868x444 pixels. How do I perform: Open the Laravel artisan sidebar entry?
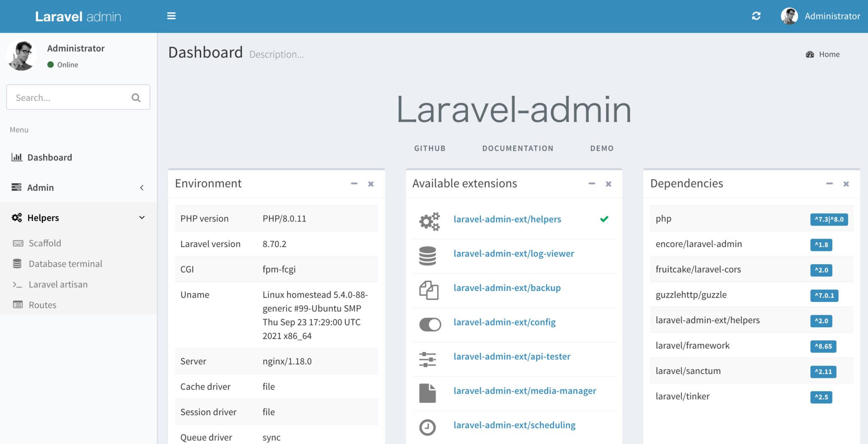tap(58, 284)
